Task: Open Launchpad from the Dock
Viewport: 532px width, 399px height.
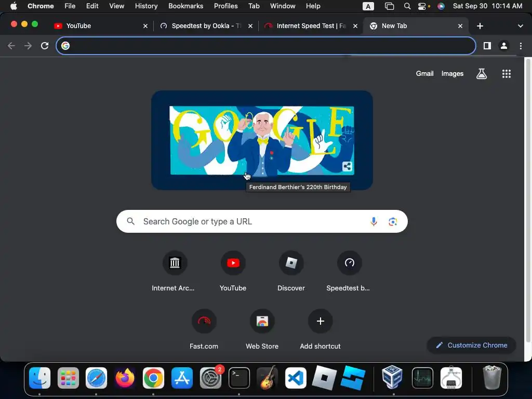Action: 68,378
